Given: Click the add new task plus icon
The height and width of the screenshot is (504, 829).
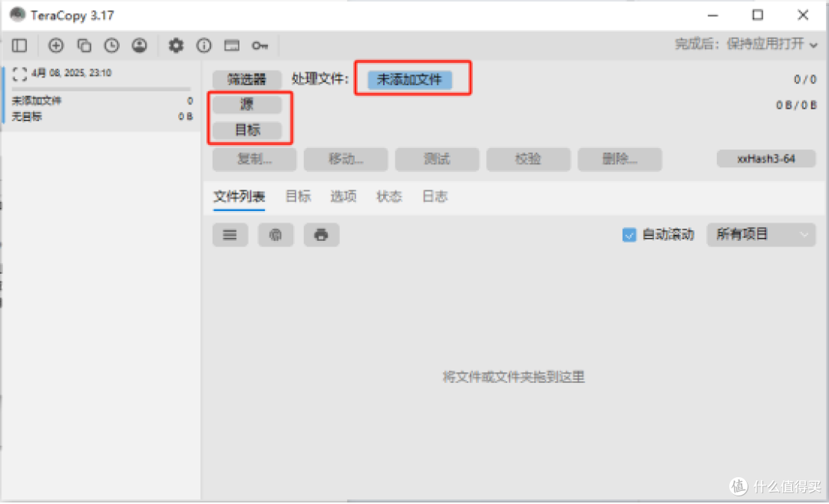Looking at the screenshot, I should [55, 45].
